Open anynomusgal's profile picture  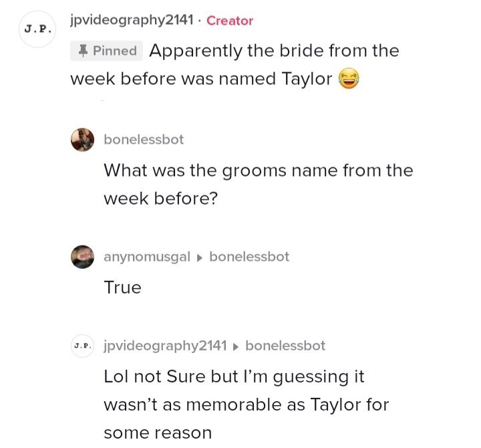[x=83, y=257]
